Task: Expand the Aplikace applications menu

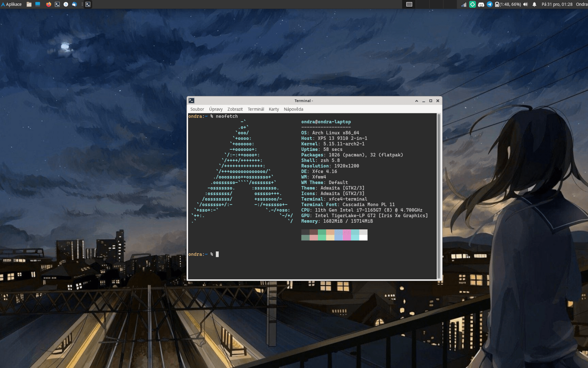Action: pos(11,4)
